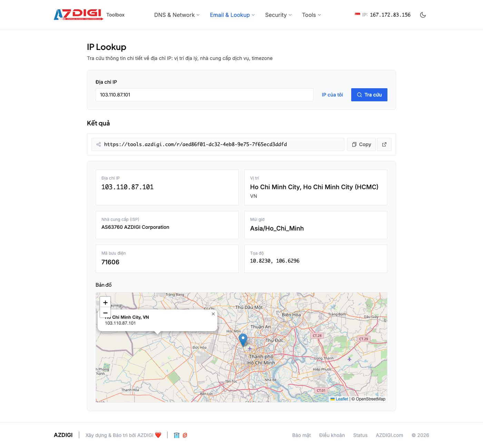Click the share icon beside the result URL
Image resolution: width=483 pixels, height=448 pixels.
click(98, 144)
